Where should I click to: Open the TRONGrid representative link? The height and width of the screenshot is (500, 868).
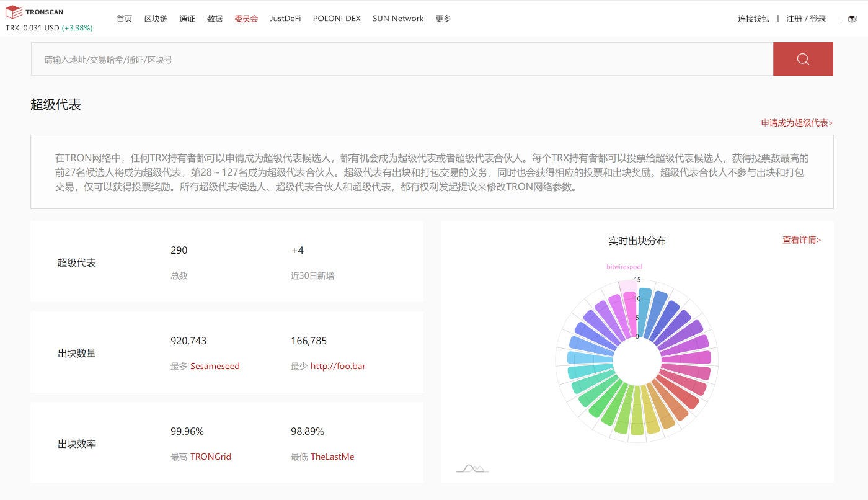[211, 457]
